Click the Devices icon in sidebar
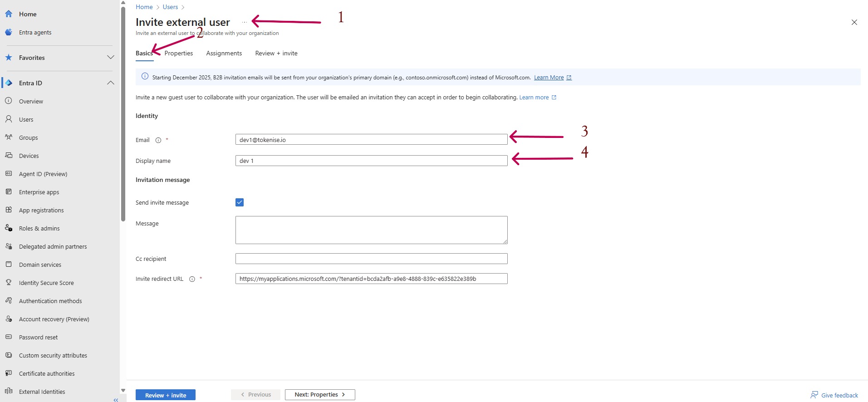Viewport: 868px width, 402px height. [x=9, y=156]
